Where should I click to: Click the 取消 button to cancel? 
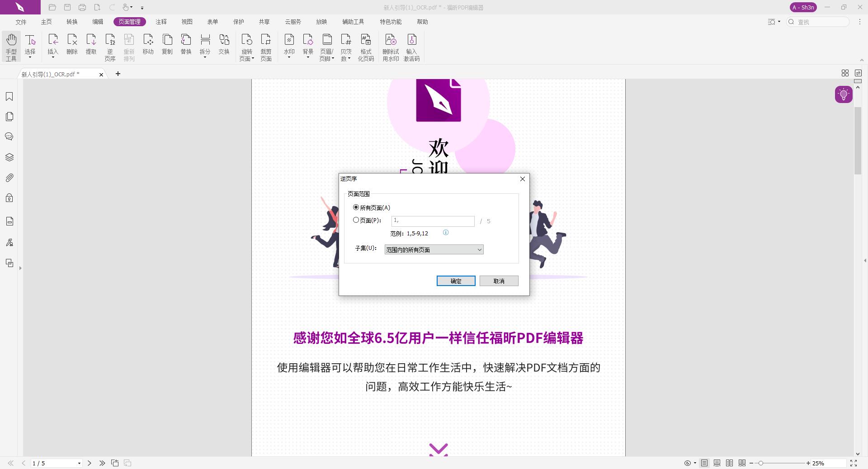[x=499, y=281]
